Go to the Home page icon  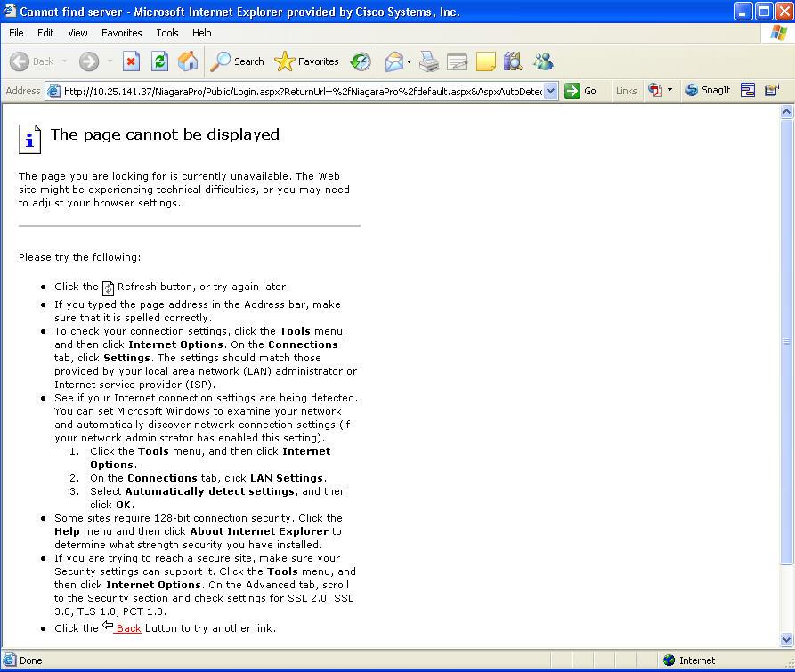pyautogui.click(x=188, y=61)
